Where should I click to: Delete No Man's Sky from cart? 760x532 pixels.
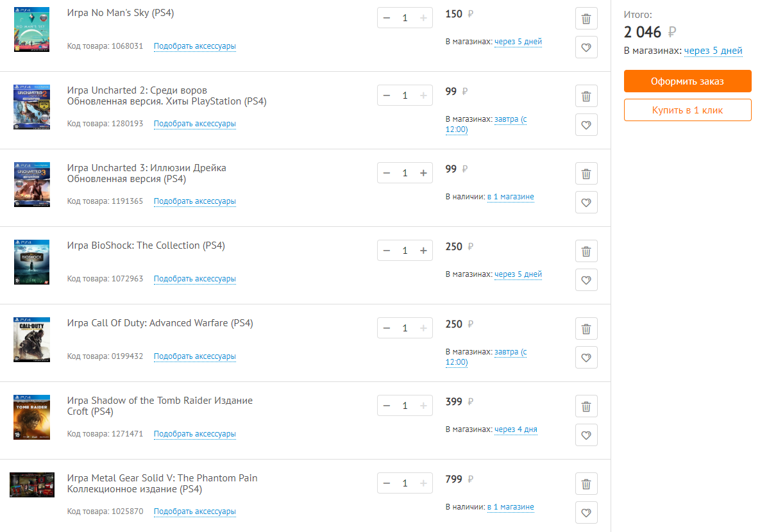point(586,19)
